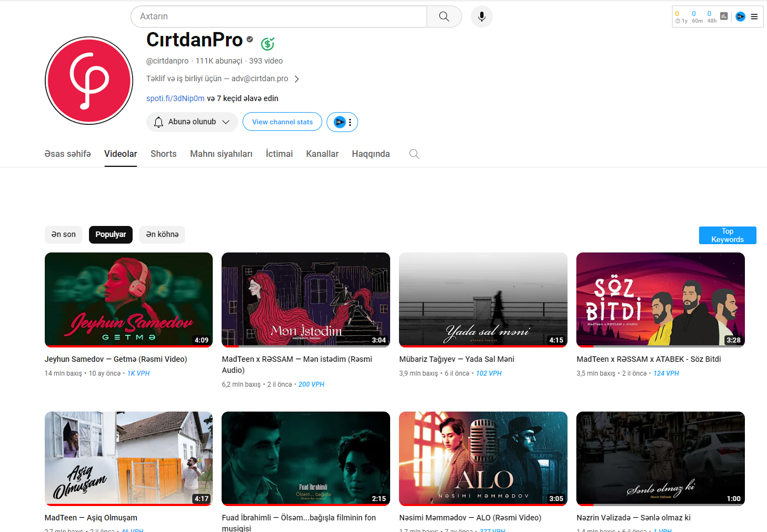767x532 pixels.
Task: Open the Mahnı siyahıları tab
Action: tap(221, 154)
